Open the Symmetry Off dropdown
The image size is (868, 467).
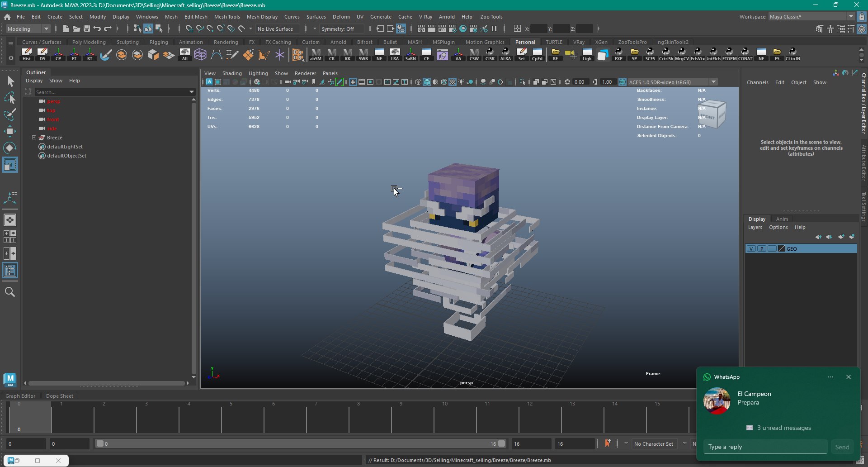point(341,29)
